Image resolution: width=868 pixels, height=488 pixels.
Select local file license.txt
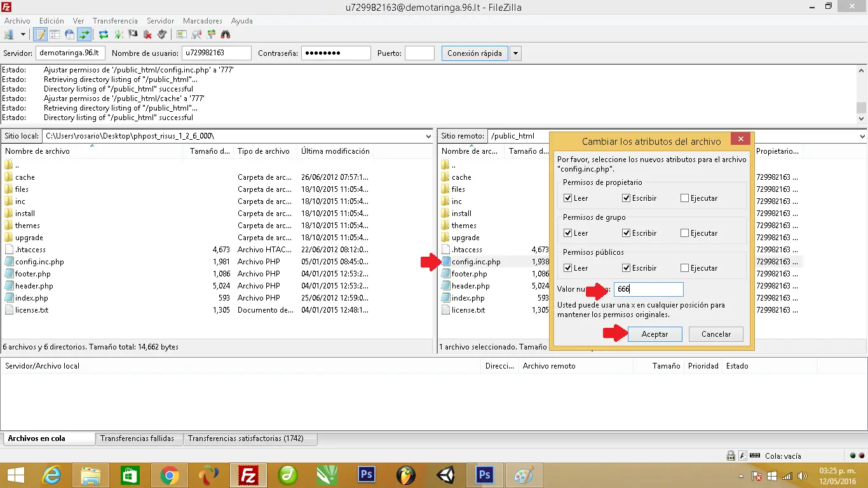point(32,310)
